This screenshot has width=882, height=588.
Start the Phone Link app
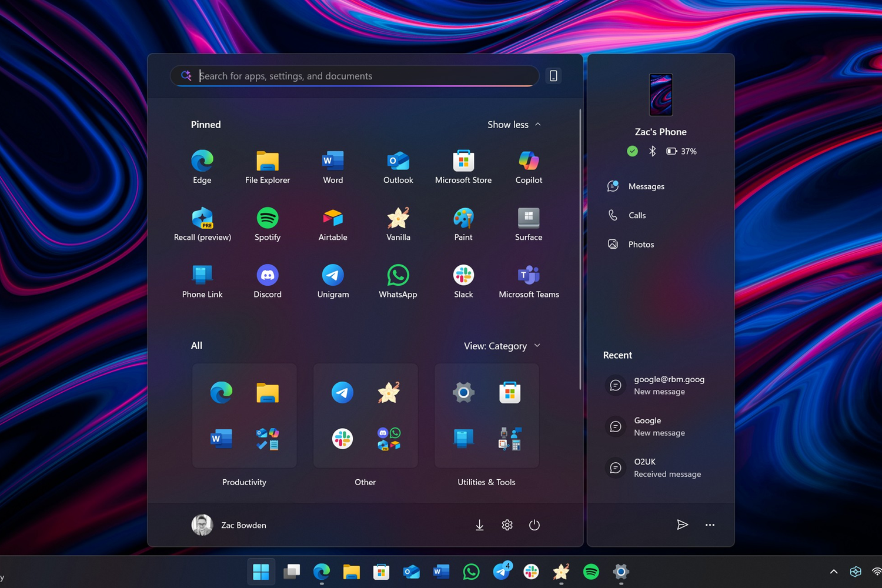(202, 279)
